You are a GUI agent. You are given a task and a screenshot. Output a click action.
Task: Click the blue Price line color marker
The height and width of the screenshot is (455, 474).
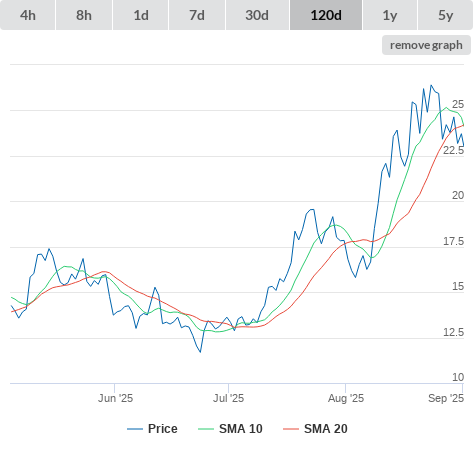tap(135, 429)
